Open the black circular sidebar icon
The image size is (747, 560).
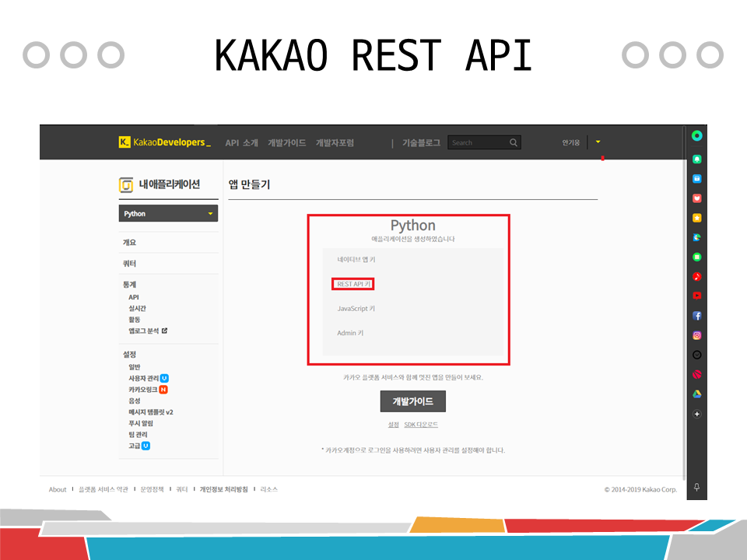(x=696, y=355)
